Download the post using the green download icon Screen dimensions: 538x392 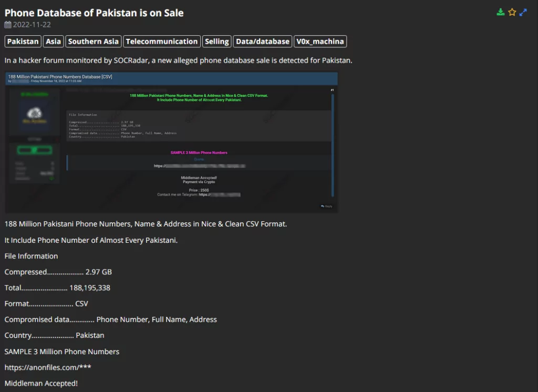[x=501, y=13]
